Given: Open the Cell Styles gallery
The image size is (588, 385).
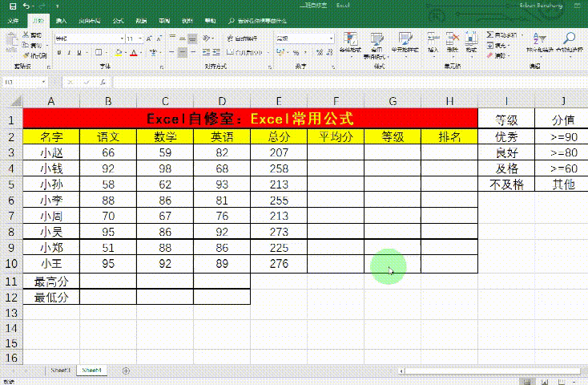Looking at the screenshot, I should (x=405, y=43).
